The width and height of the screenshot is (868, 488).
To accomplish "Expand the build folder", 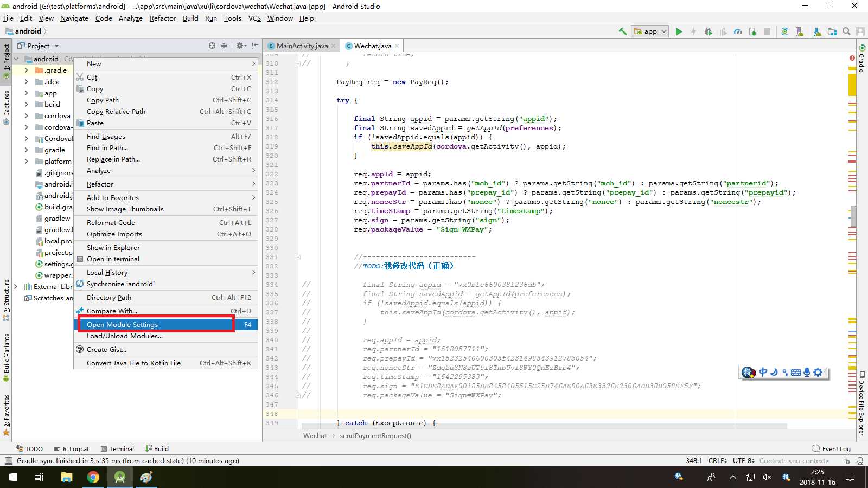I will [x=26, y=104].
